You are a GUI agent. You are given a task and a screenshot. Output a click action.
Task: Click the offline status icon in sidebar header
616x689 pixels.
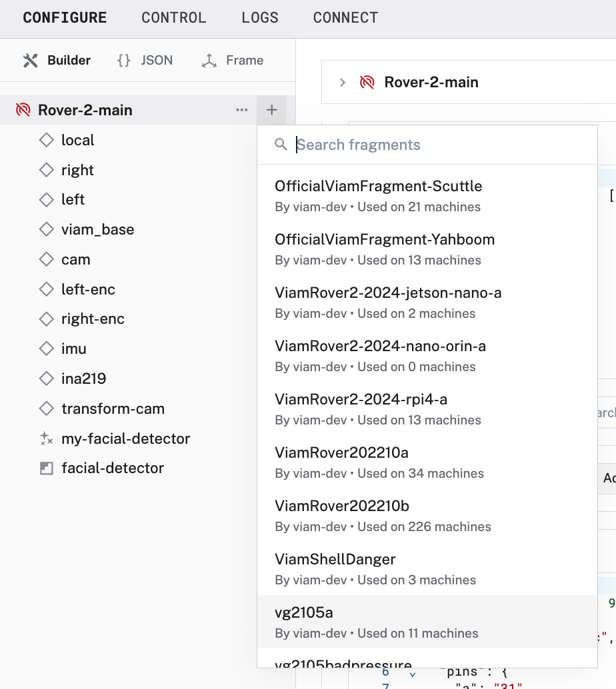coord(23,110)
